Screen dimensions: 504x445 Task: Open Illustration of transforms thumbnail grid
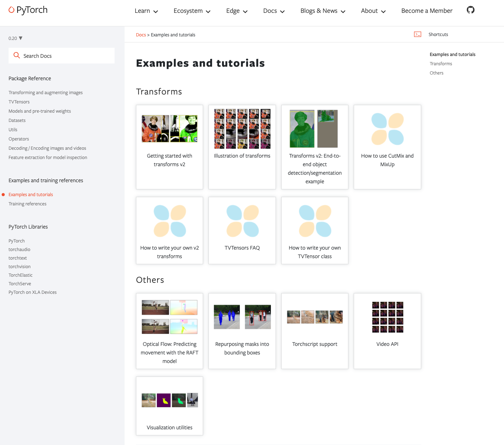coord(242,129)
